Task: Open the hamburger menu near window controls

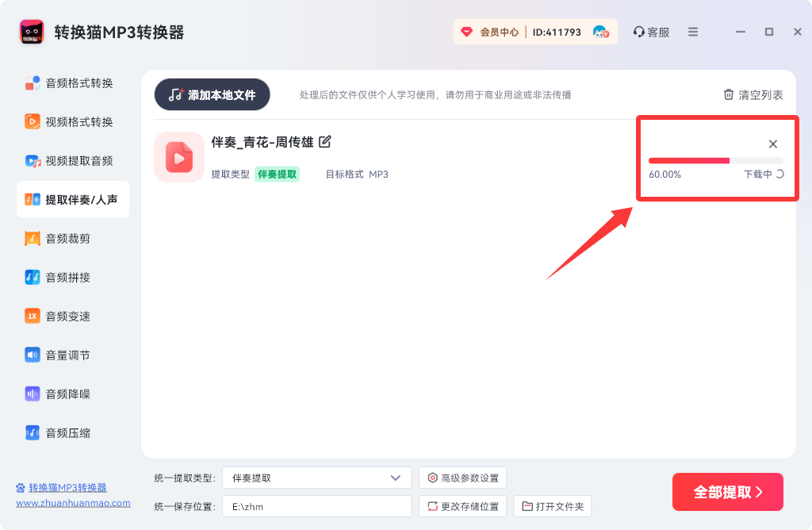Action: pyautogui.click(x=691, y=32)
